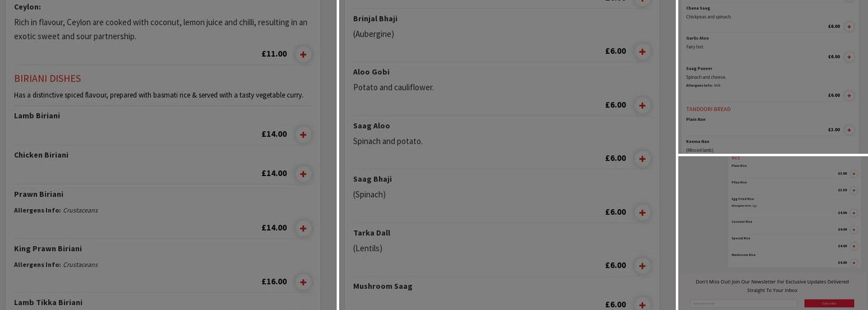The width and height of the screenshot is (868, 310).
Task: Add the £11.00 Ceylon dish
Action: 303,55
